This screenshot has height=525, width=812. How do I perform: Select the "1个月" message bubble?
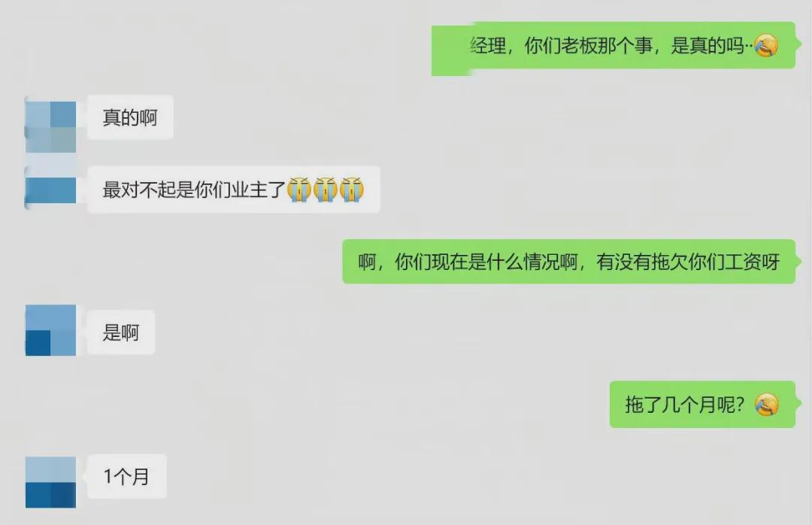click(x=126, y=476)
